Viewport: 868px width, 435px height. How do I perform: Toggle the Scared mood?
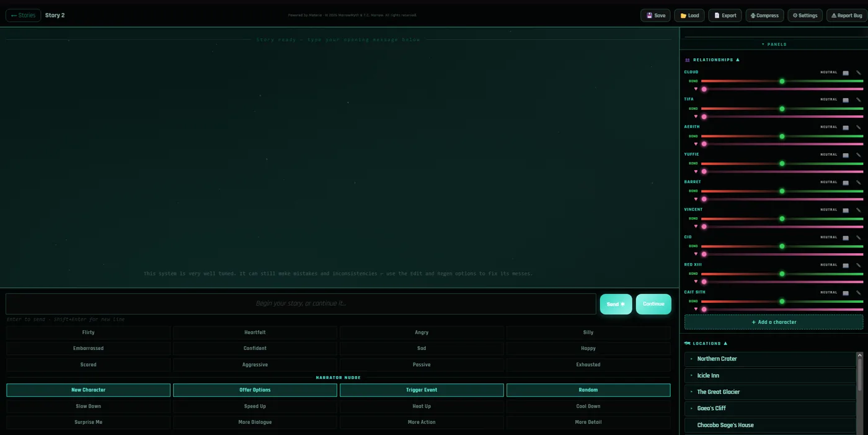88,364
